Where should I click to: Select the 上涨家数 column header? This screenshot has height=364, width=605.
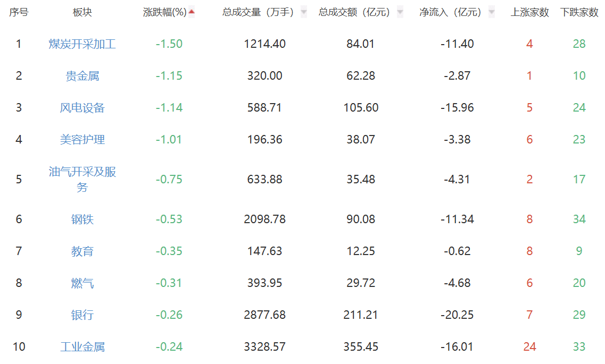pos(529,12)
